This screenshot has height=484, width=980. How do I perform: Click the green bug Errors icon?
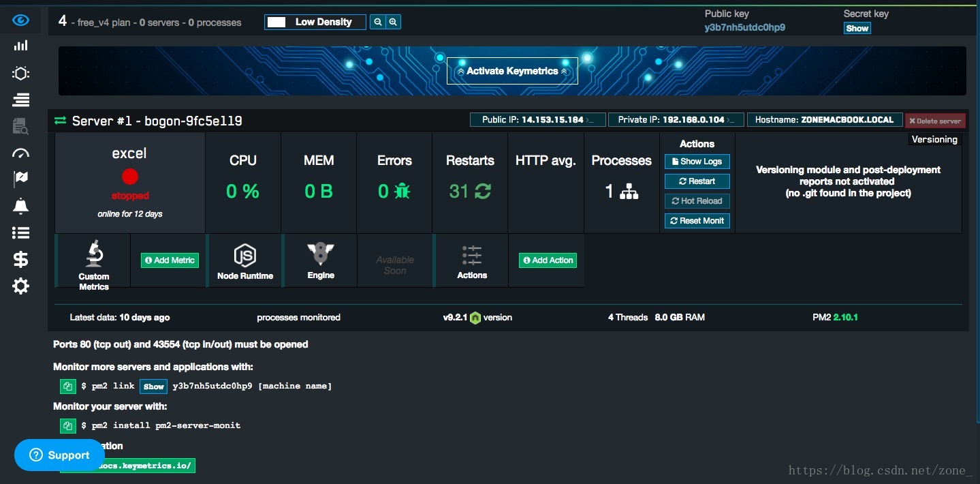tap(402, 192)
